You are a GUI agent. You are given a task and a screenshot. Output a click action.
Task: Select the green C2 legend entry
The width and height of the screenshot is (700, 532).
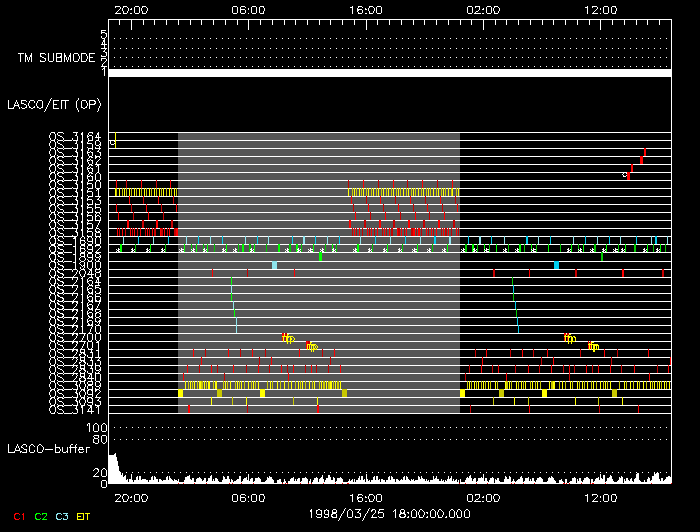click(41, 517)
